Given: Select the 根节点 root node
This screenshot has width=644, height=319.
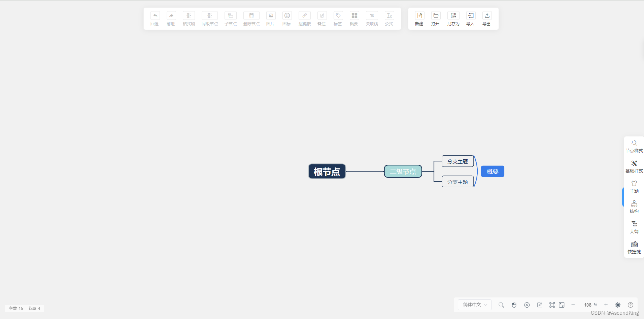Looking at the screenshot, I should click(327, 171).
